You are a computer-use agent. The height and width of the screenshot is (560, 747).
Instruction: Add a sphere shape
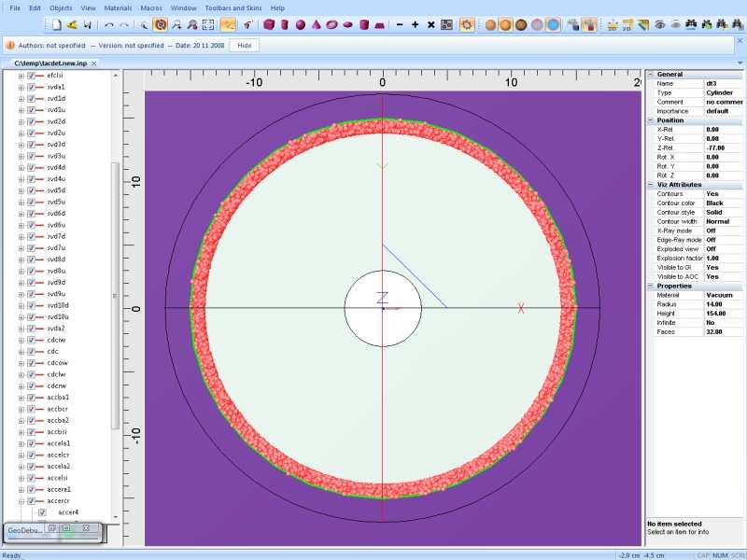(301, 25)
